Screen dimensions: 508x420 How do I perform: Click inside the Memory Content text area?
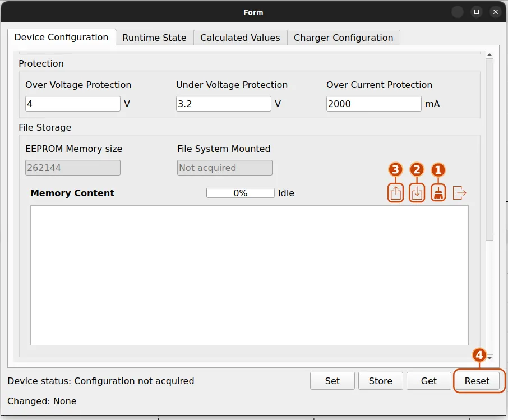[250, 275]
